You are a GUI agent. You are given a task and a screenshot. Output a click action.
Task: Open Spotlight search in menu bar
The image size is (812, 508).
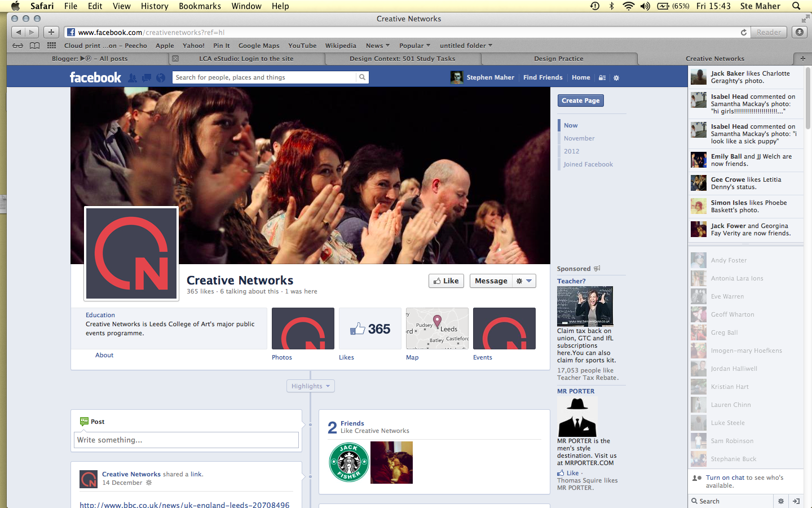[796, 6]
